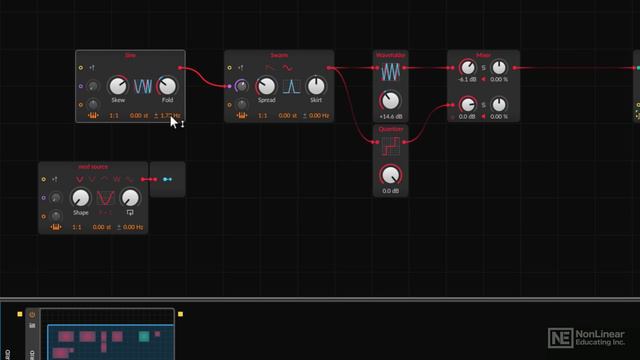The height and width of the screenshot is (360, 640).
Task: Toggle keyboard pitch tracking on mod source
Action: tap(56, 227)
